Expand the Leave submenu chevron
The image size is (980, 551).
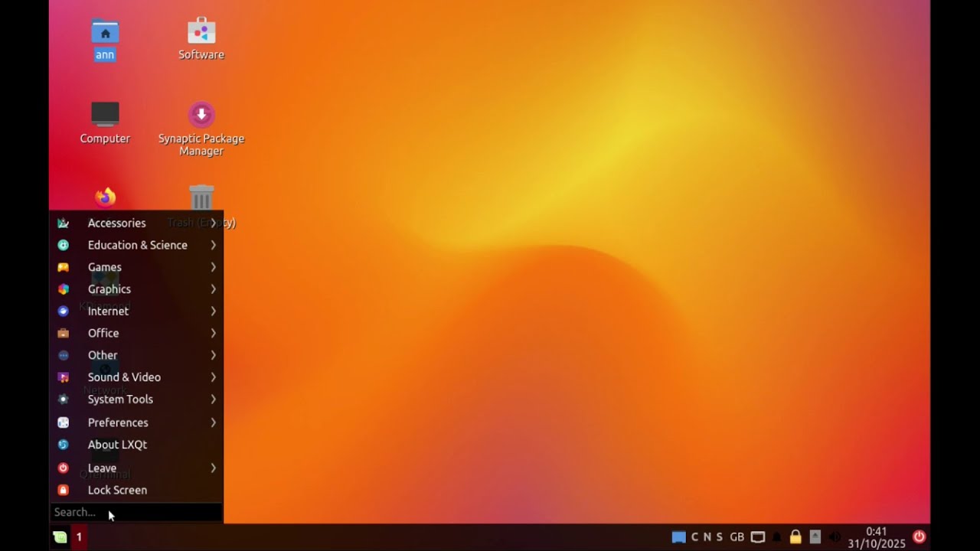[214, 468]
